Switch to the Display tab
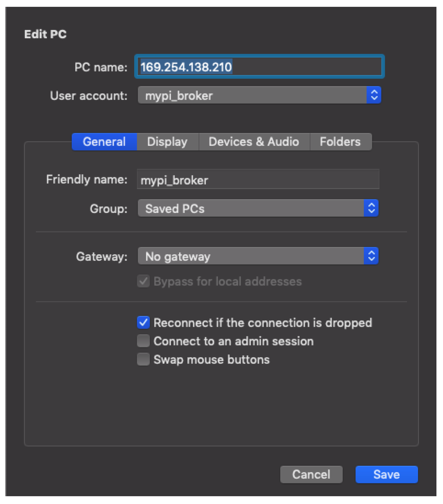This screenshot has width=443, height=504. [x=167, y=142]
